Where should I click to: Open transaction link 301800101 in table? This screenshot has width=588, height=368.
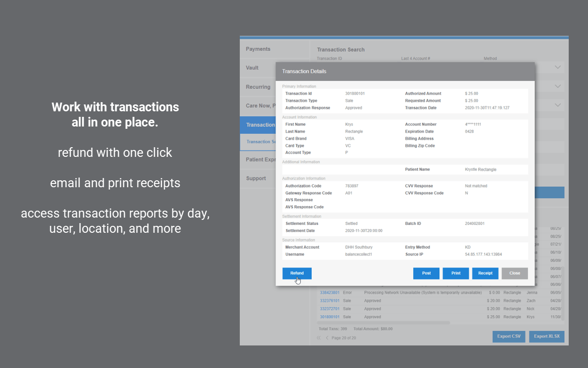330,317
